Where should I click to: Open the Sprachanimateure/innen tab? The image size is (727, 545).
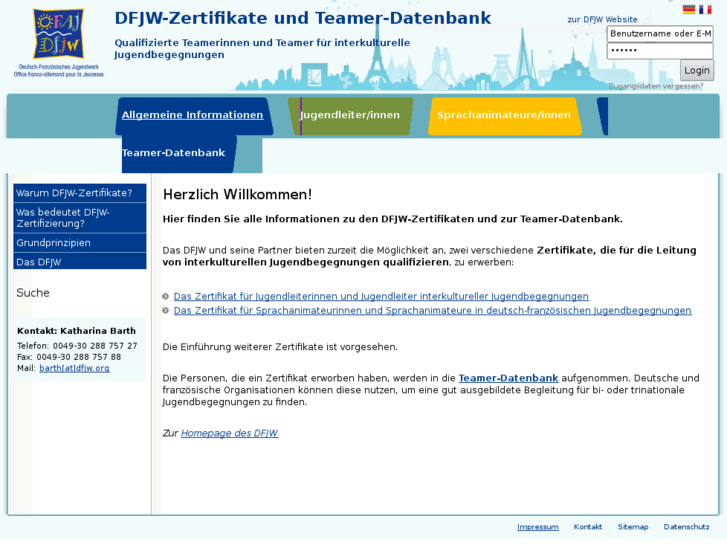[504, 115]
